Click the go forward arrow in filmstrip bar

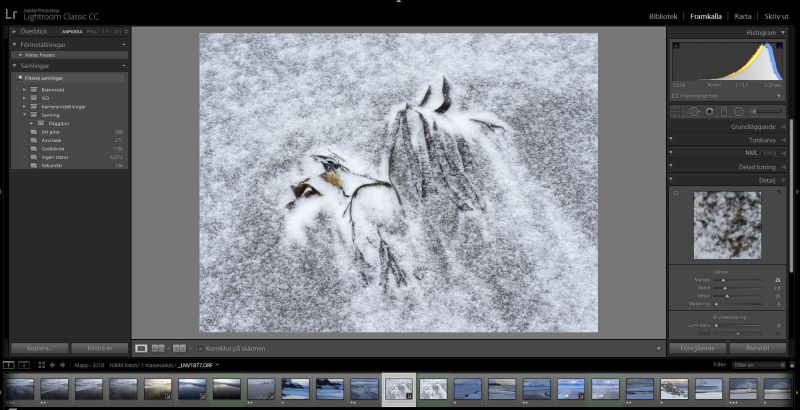click(62, 365)
